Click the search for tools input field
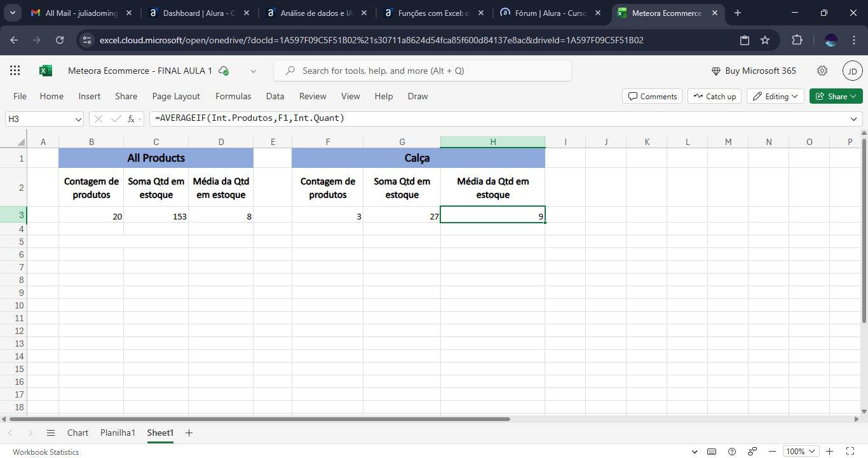868x458 pixels. point(422,71)
